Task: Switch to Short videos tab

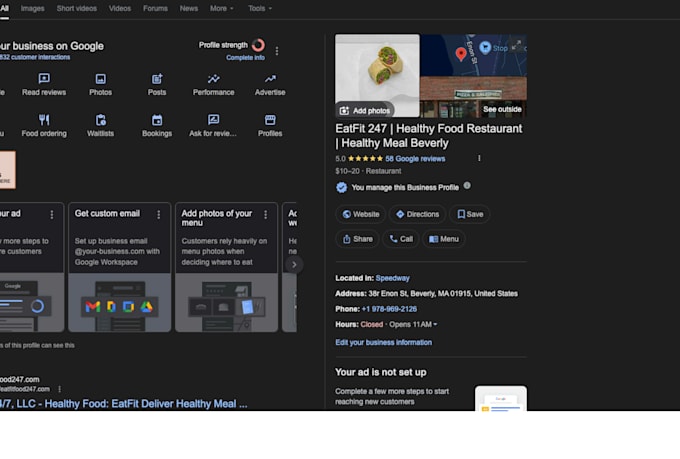Action: [x=76, y=8]
